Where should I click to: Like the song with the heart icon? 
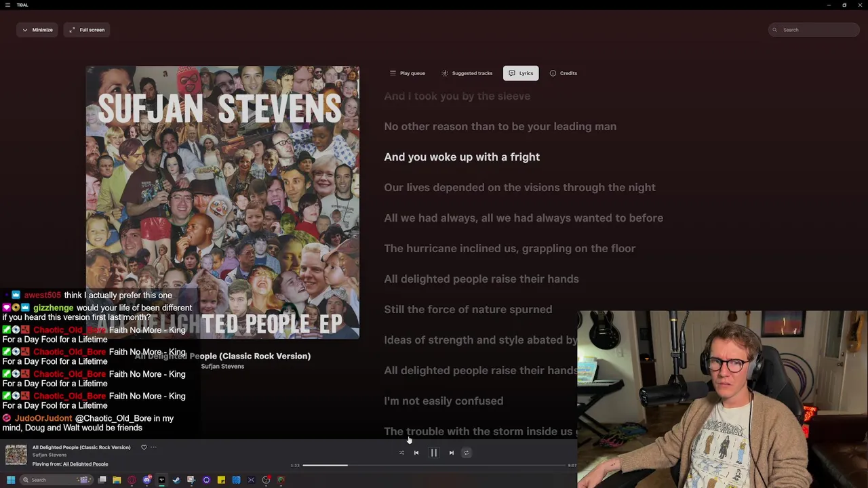(x=144, y=447)
